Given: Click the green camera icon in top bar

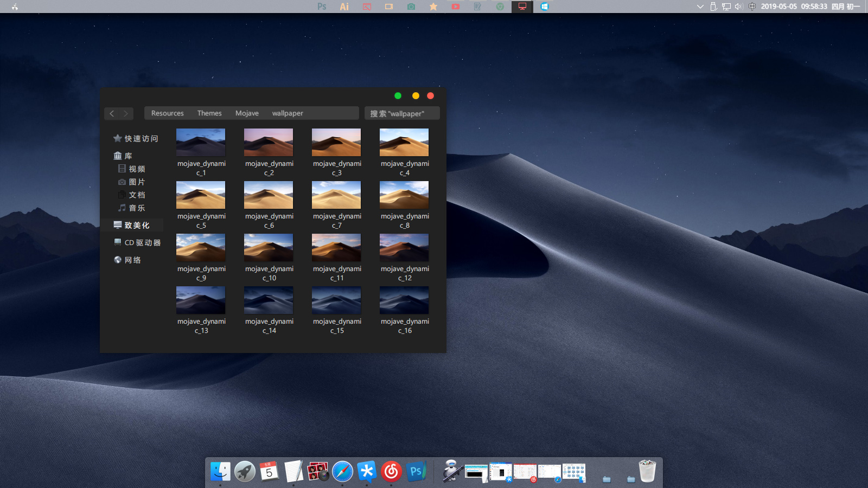Looking at the screenshot, I should pos(411,7).
